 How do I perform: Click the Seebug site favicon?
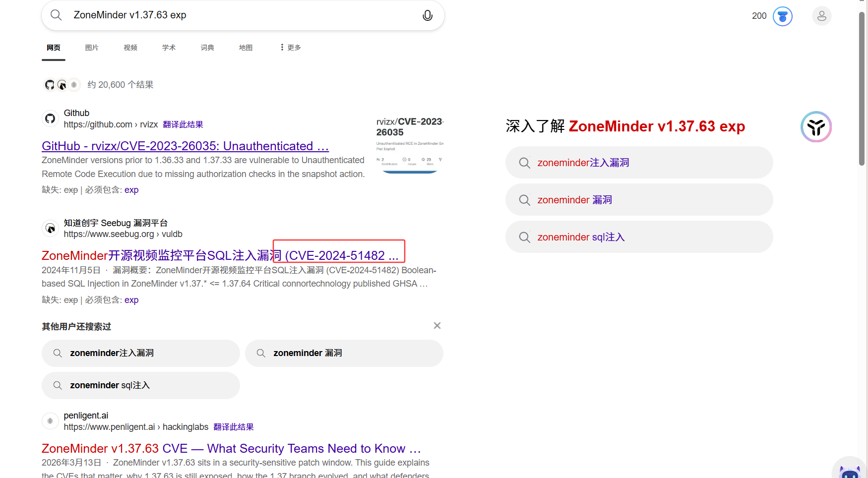pyautogui.click(x=50, y=228)
